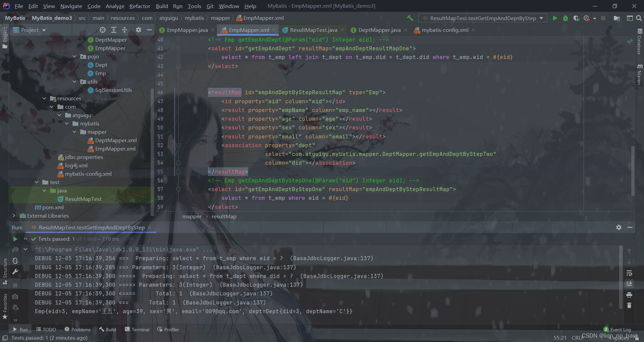Click the Build project hammer icon
Image resolution: width=644 pixels, height=342 pixels.
[410, 18]
